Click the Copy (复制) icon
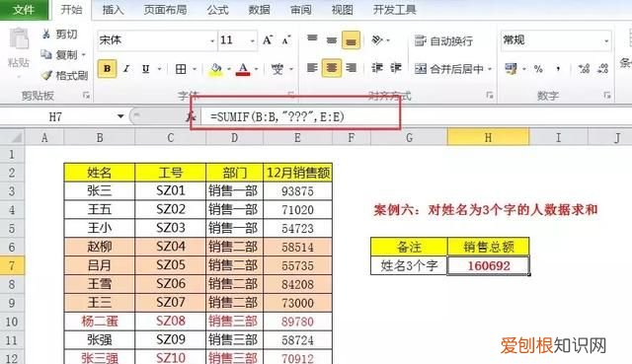The image size is (632, 364). click(x=46, y=54)
